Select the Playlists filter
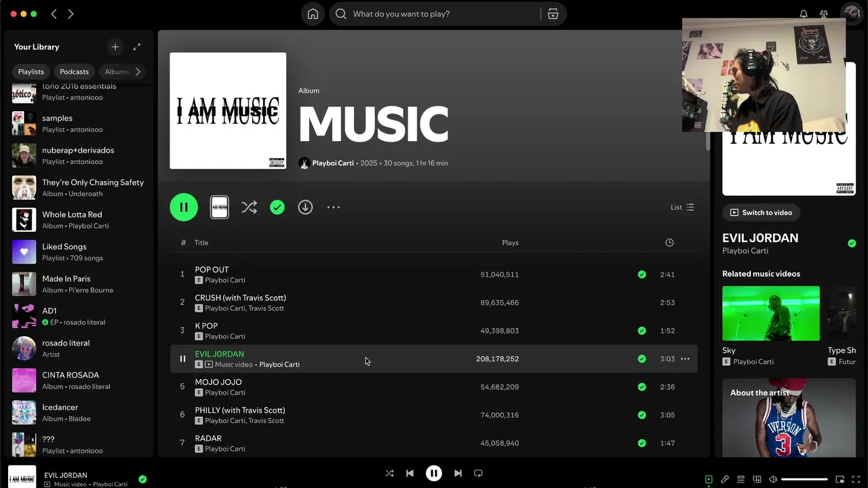Screen dimensions: 868x488 (x=31, y=72)
